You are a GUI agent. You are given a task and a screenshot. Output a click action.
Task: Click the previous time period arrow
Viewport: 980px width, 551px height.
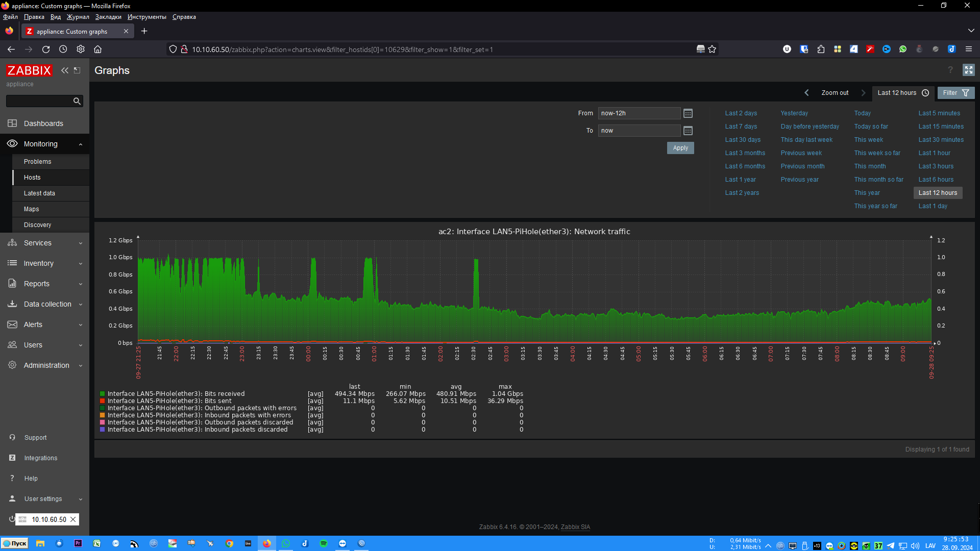[x=806, y=93]
